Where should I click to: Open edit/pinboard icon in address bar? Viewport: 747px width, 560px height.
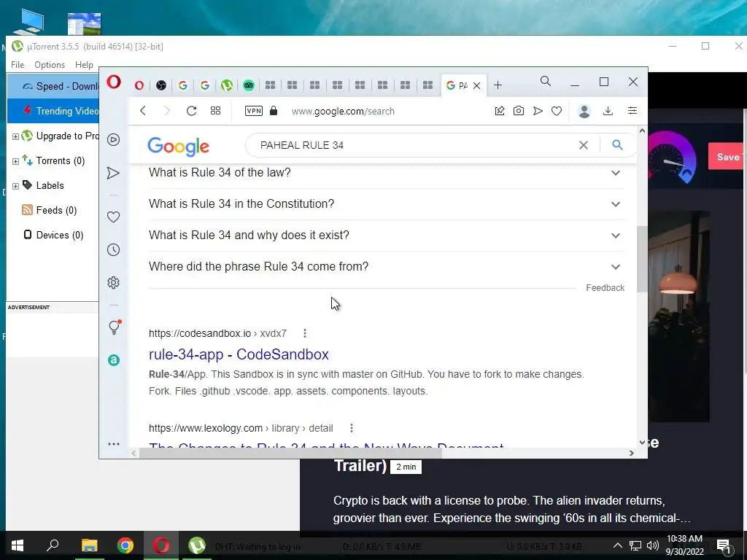click(499, 111)
